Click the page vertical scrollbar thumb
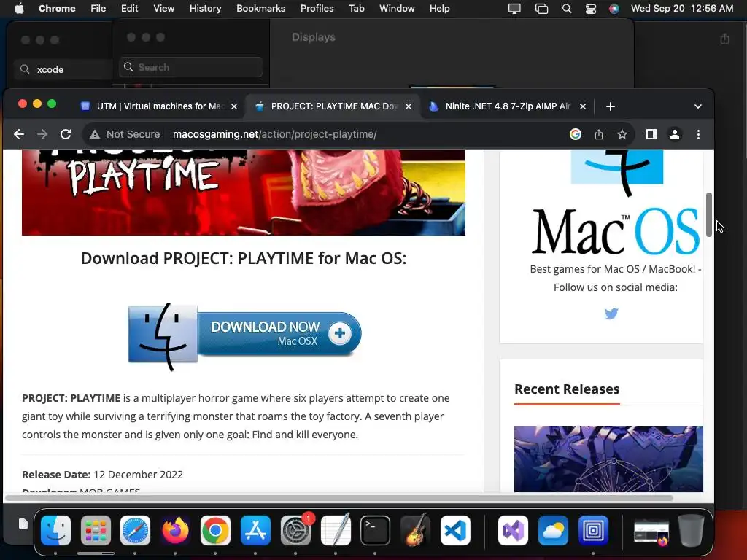The image size is (747, 560). coord(709,214)
